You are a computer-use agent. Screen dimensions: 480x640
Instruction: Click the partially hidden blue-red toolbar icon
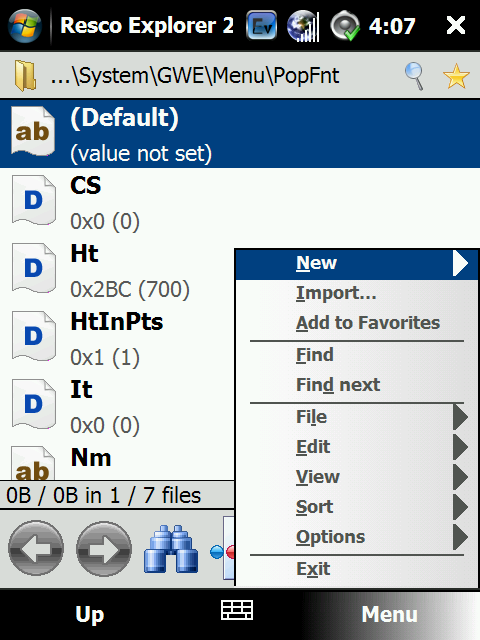222,548
